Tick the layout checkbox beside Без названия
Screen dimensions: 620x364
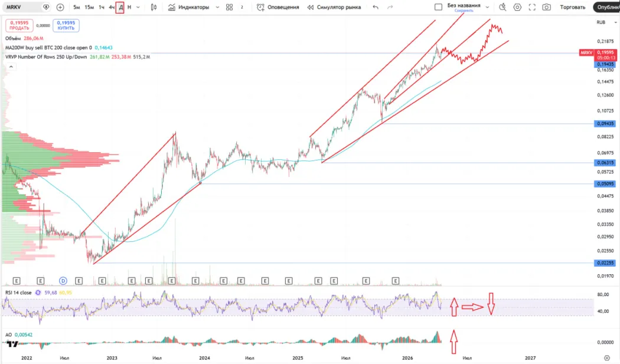[x=438, y=7]
